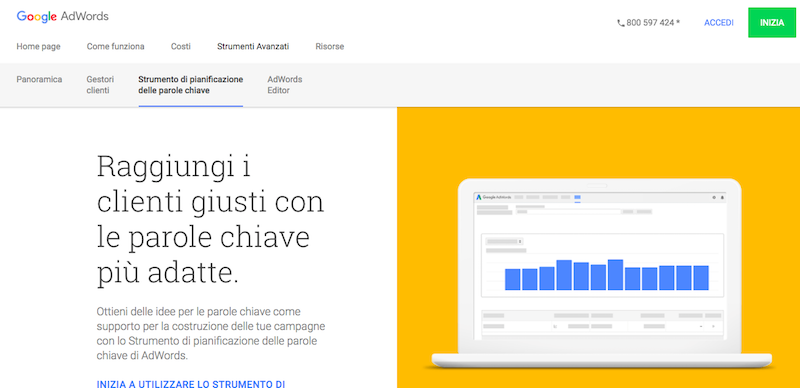The height and width of the screenshot is (388, 800).
Task: Open the Come funziona menu item
Action: coord(115,46)
